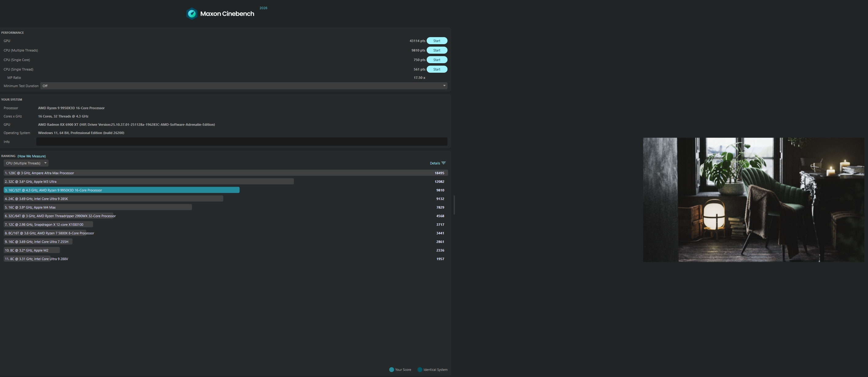Open the How We Measure link
This screenshot has width=868, height=377.
tap(32, 156)
